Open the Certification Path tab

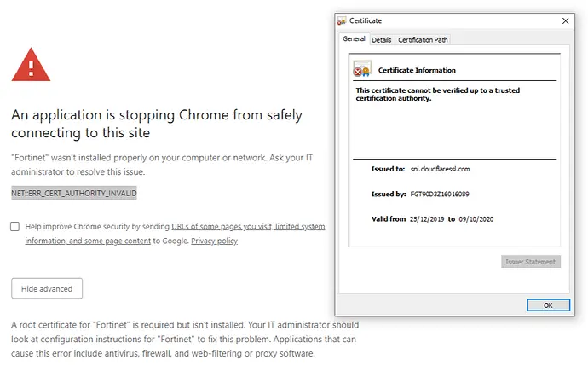[x=423, y=40]
